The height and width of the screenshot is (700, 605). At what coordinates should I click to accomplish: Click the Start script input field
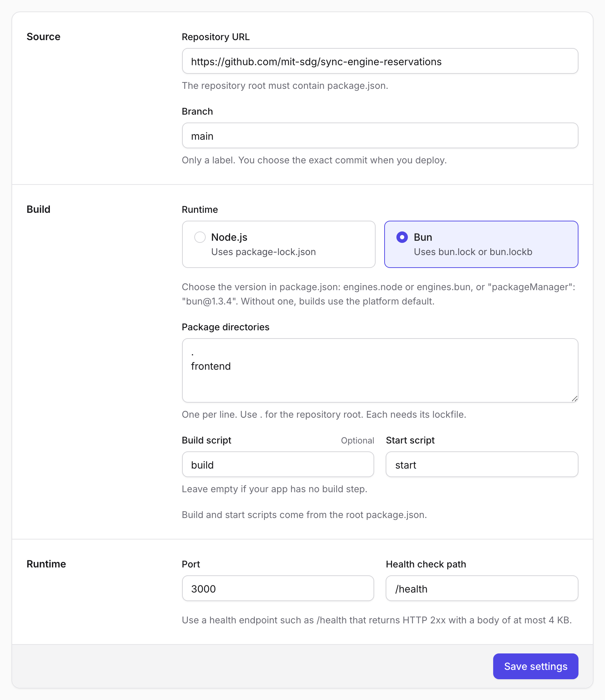[x=482, y=465]
